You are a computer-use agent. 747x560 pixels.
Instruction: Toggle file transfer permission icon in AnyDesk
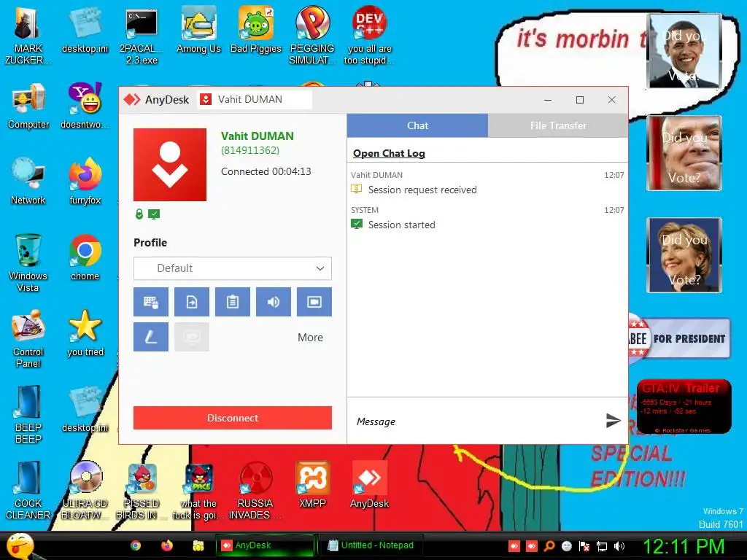192,302
